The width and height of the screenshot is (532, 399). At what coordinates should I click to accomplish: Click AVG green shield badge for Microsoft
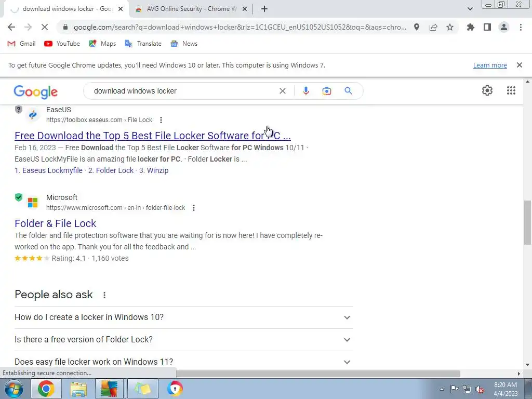tap(19, 197)
